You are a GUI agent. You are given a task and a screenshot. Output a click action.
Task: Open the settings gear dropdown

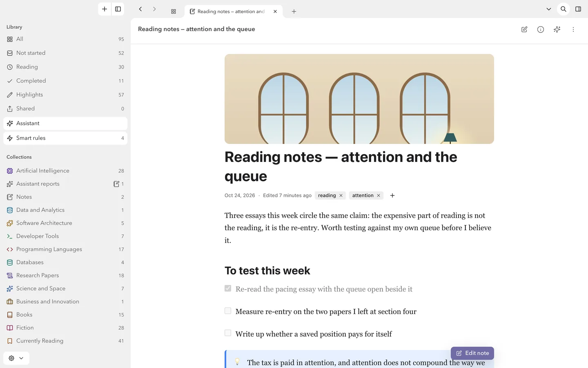pos(16,358)
